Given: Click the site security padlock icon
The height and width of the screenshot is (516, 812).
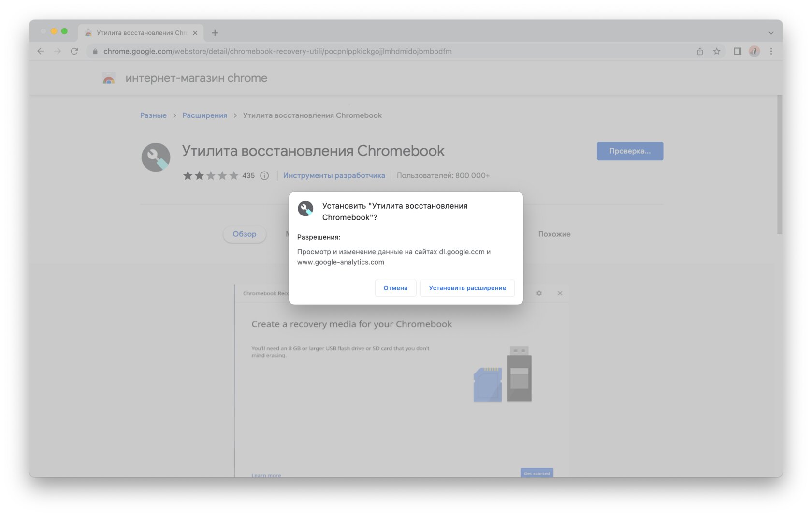Looking at the screenshot, I should point(95,51).
